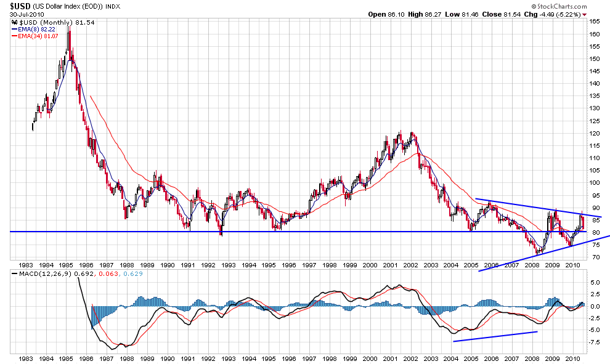Click the 165 price axis label
This screenshot has width=610, height=364.
[x=594, y=22]
